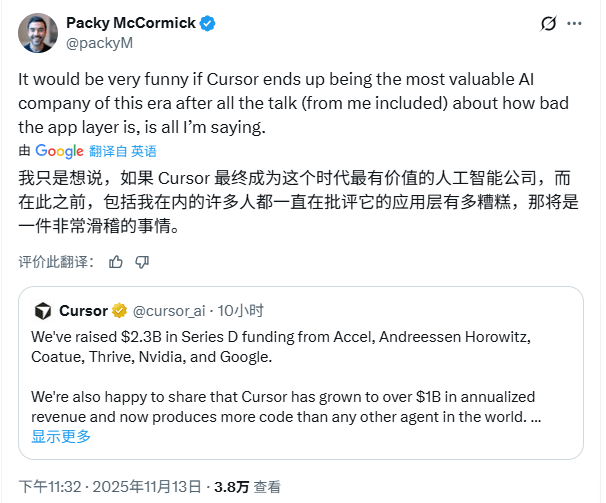Click Cursor's gold verified badge
Screen dimensions: 606x503
(119, 310)
